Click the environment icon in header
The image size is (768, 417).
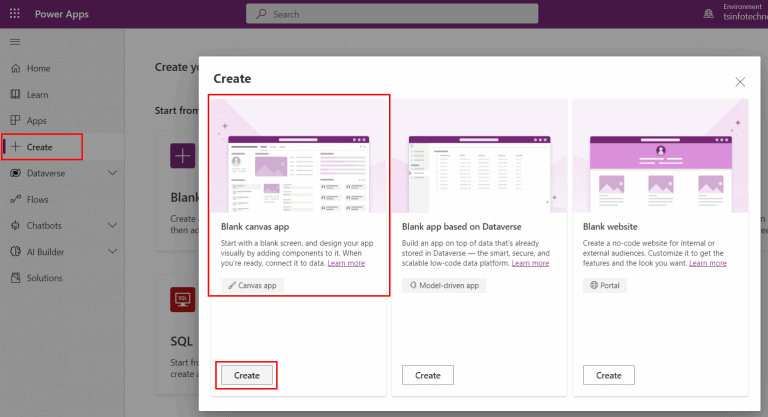pyautogui.click(x=708, y=14)
